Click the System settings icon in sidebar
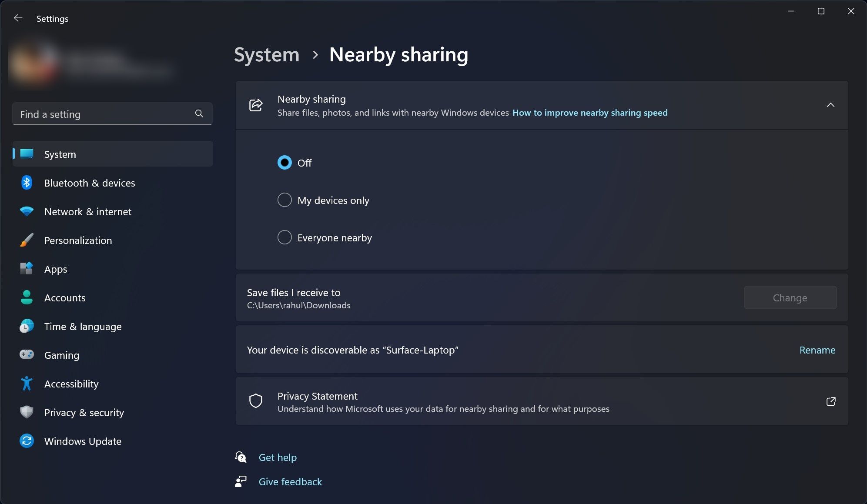Image resolution: width=867 pixels, height=504 pixels. [x=27, y=154]
